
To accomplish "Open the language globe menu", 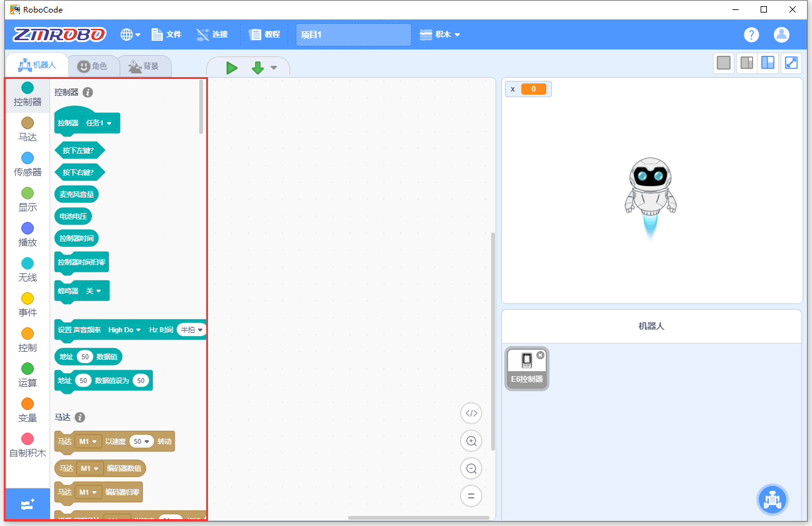I will click(130, 34).
